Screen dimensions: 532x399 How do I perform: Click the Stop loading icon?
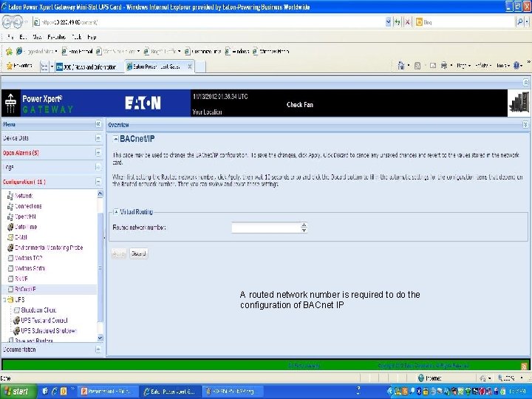pyautogui.click(x=407, y=22)
